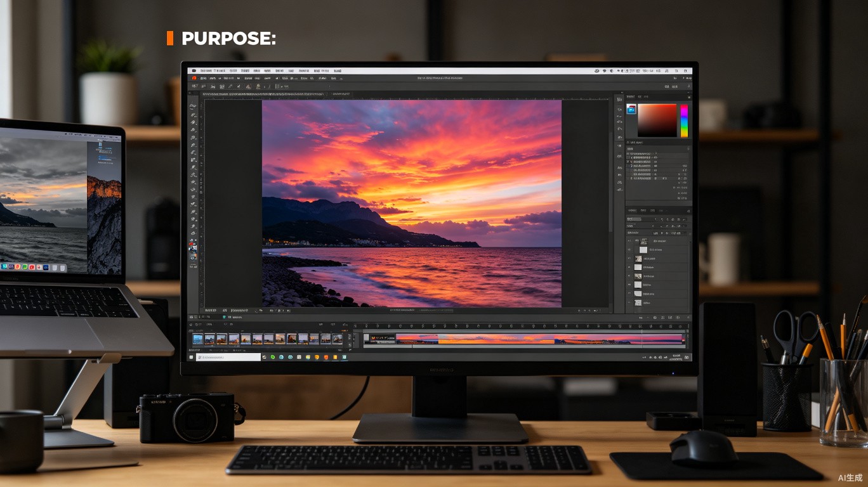Viewport: 868px width, 487px height.
Task: Click the rainbow hue slider in the color panel
Action: pos(685,121)
